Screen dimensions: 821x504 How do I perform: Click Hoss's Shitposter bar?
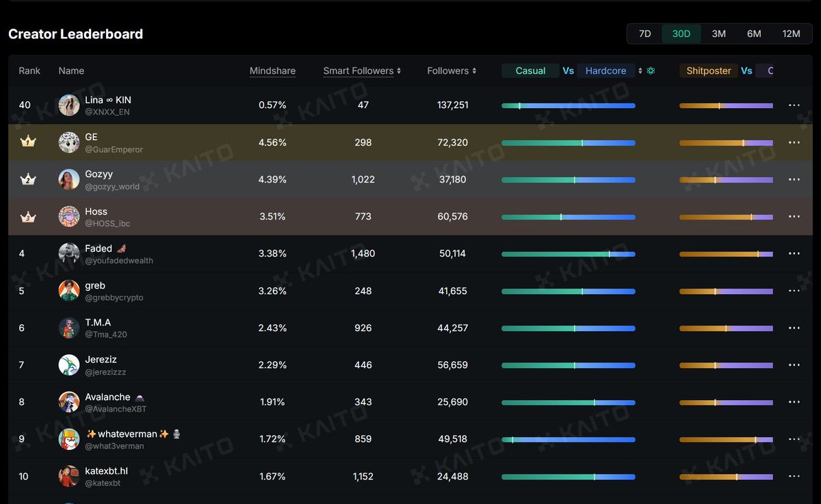click(726, 217)
